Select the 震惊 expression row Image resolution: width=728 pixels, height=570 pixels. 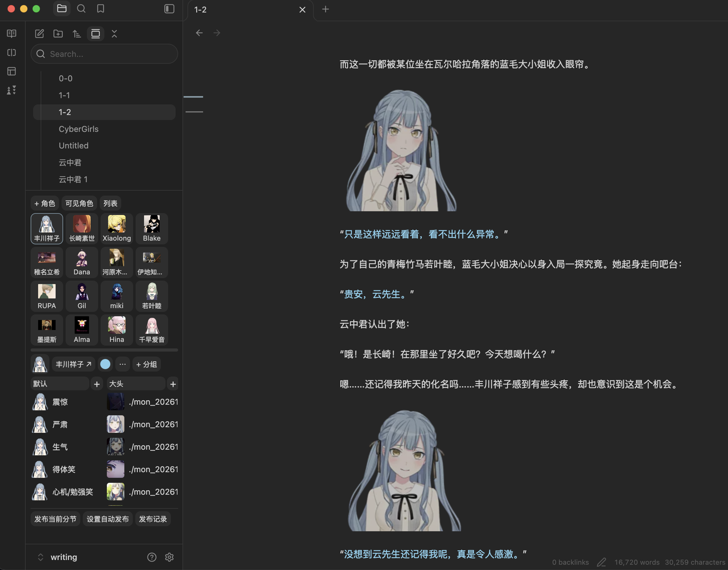click(x=67, y=402)
